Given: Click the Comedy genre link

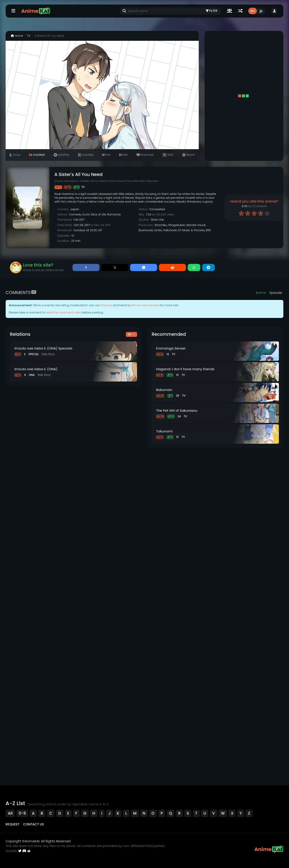Looking at the screenshot, I should [75, 214].
